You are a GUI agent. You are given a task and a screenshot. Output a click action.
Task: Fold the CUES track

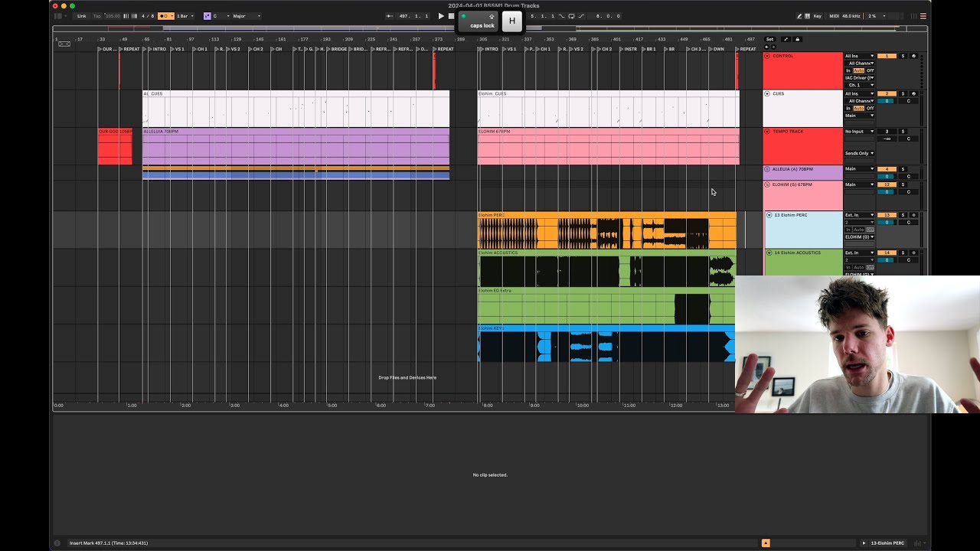click(767, 93)
